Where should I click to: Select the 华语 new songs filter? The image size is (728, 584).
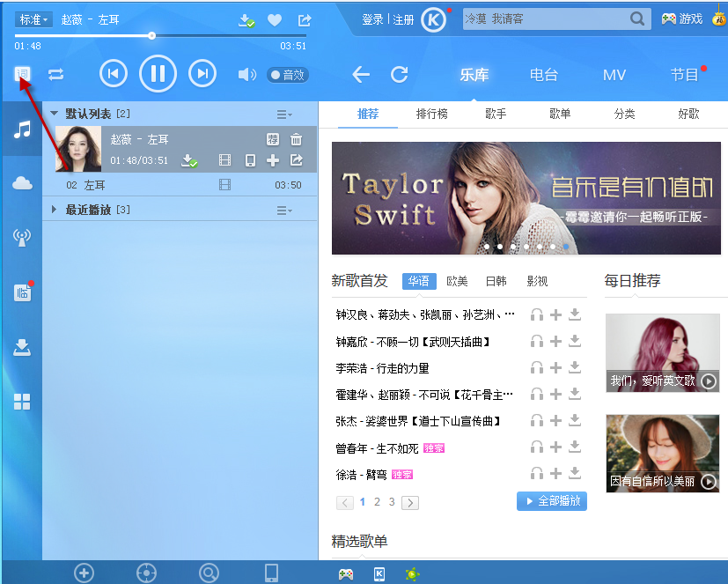[419, 281]
